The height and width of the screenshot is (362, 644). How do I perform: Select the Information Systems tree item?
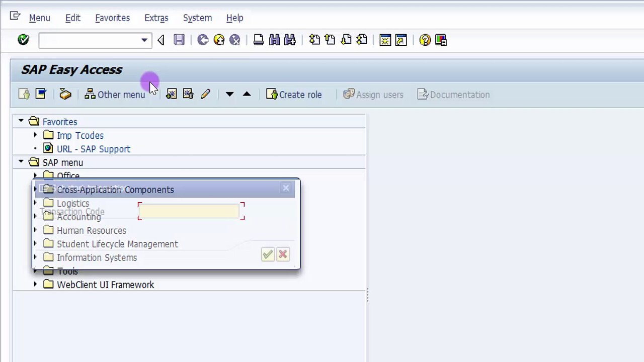click(x=97, y=257)
